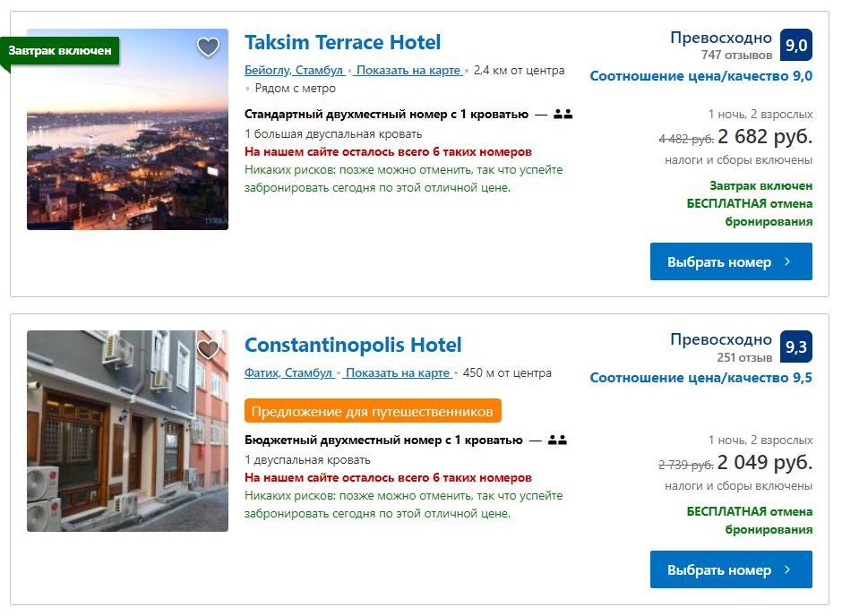Show Taksim Terrace Hotel on the map

[408, 71]
